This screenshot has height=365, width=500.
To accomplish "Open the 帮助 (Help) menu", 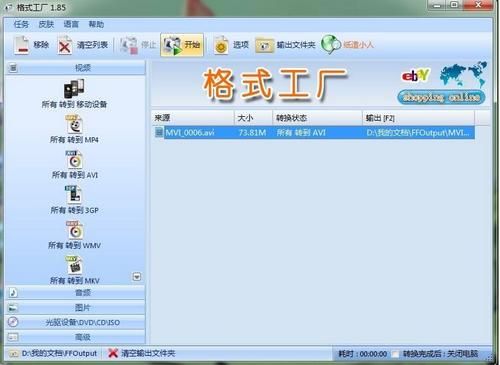I will click(x=96, y=24).
